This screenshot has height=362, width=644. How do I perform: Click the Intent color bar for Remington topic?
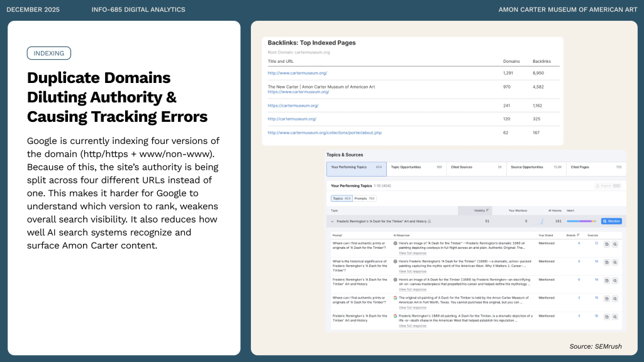coord(581,221)
